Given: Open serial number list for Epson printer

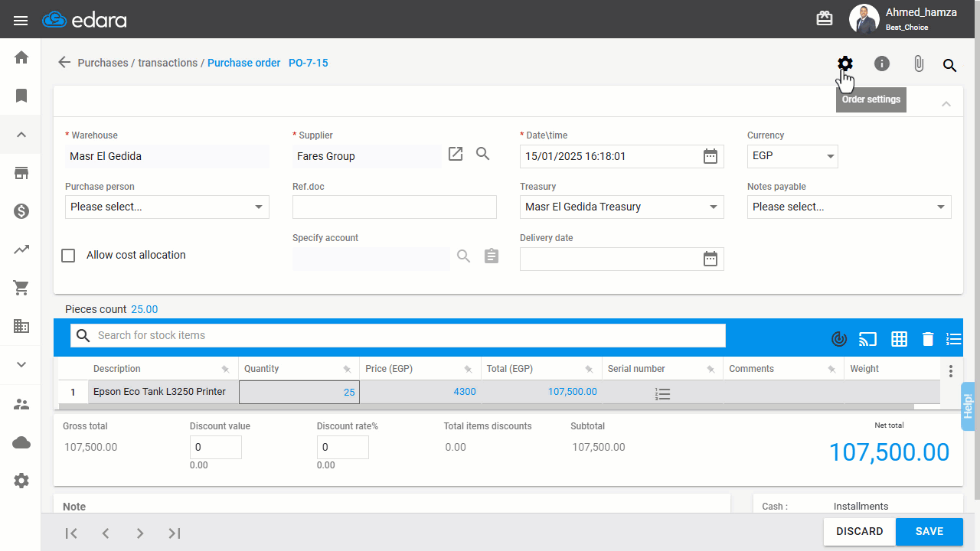Looking at the screenshot, I should (x=663, y=393).
